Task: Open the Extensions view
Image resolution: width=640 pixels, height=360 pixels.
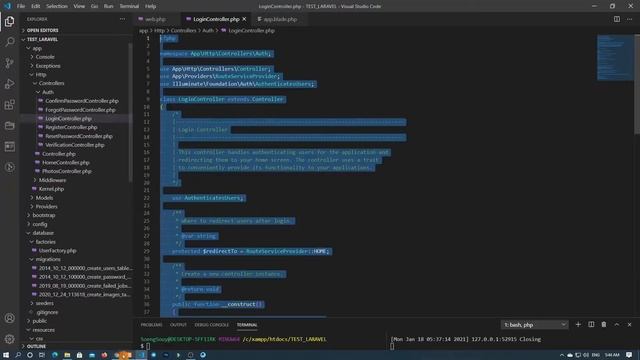Action: [9, 104]
